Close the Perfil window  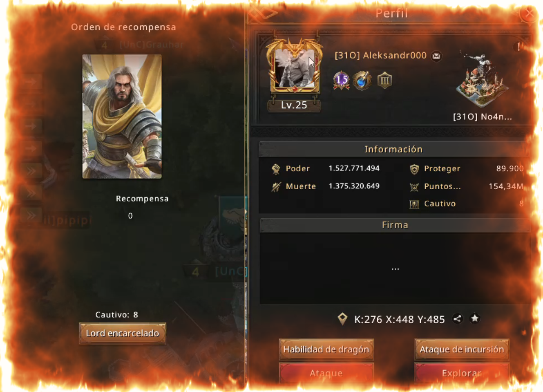(529, 13)
